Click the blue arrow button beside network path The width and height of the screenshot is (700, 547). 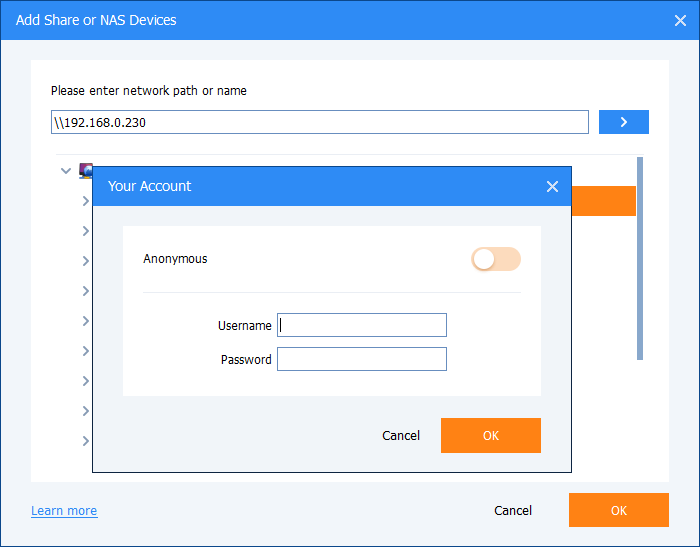tap(623, 122)
